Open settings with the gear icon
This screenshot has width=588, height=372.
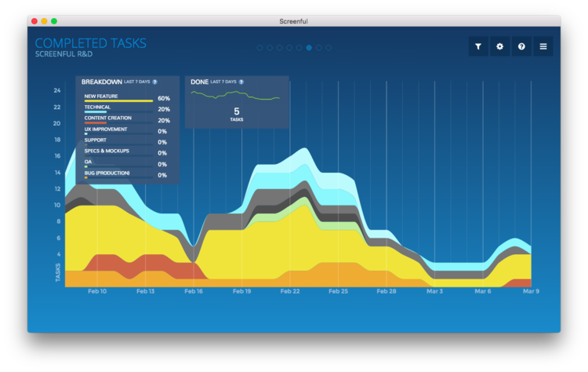(500, 46)
